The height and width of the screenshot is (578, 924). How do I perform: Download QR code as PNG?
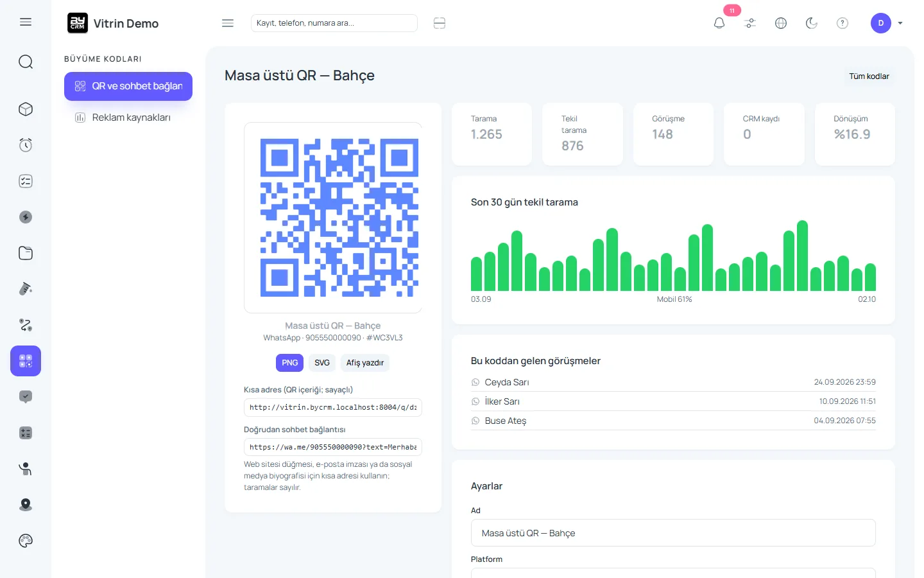point(289,363)
